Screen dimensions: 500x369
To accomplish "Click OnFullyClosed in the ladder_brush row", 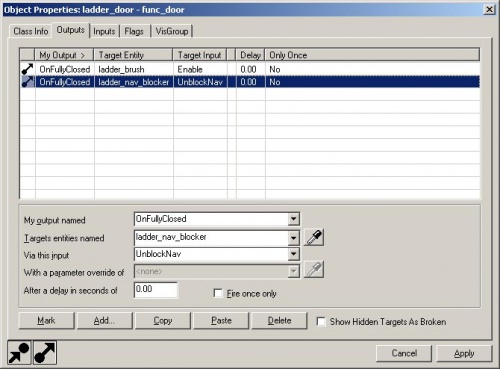I will pos(65,69).
